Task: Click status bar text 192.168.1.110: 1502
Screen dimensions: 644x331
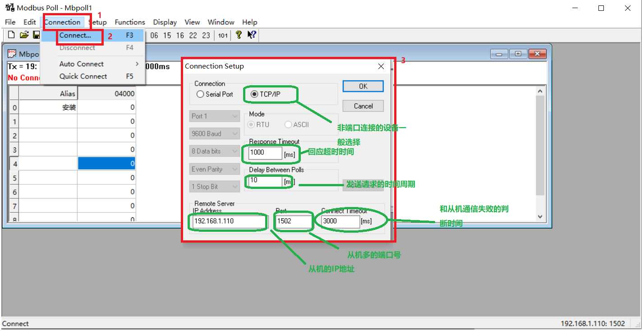Action: [593, 323]
